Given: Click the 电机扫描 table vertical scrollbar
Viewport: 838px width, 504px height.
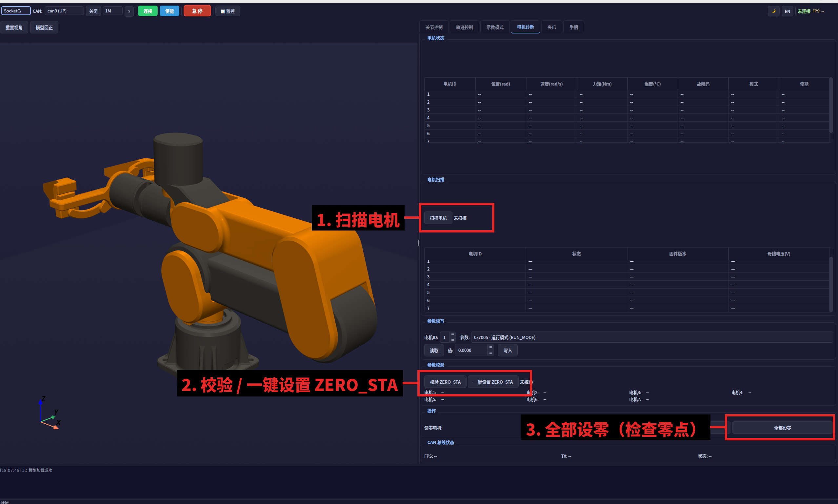Looking at the screenshot, I should tap(831, 285).
